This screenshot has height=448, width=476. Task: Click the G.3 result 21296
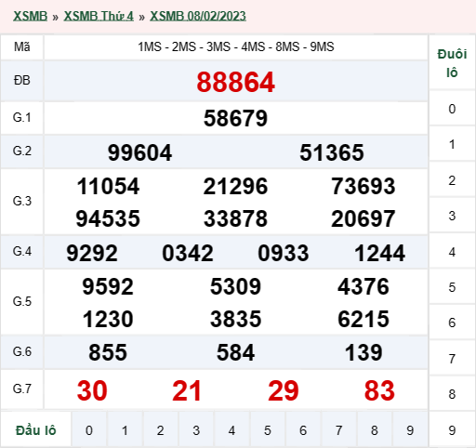[x=235, y=186]
